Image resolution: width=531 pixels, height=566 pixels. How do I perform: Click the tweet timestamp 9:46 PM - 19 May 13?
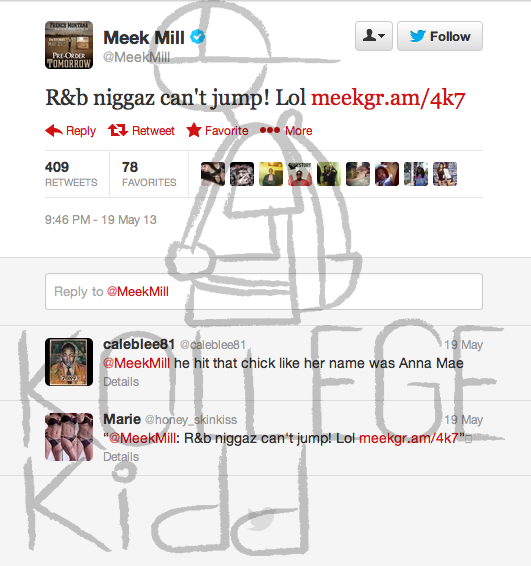(101, 220)
